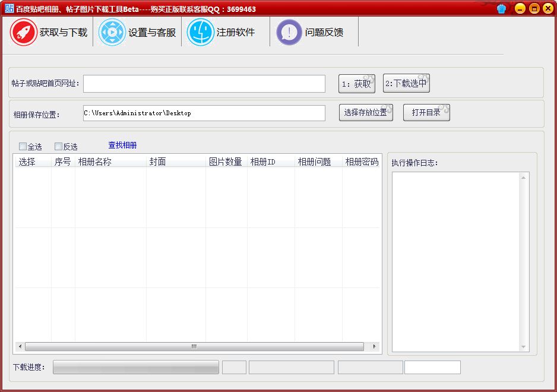557x392 pixels.
Task: Open the 设置与客服 tab label
Action: (152, 33)
